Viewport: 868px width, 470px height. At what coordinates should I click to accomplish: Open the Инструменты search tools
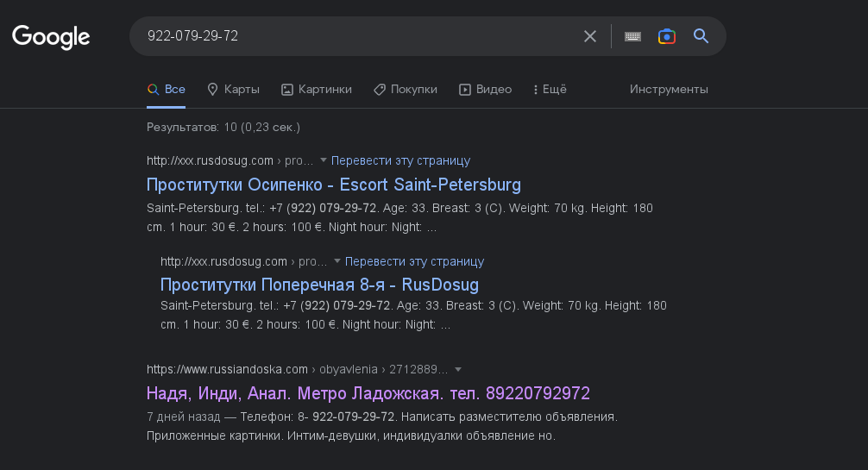coord(669,89)
